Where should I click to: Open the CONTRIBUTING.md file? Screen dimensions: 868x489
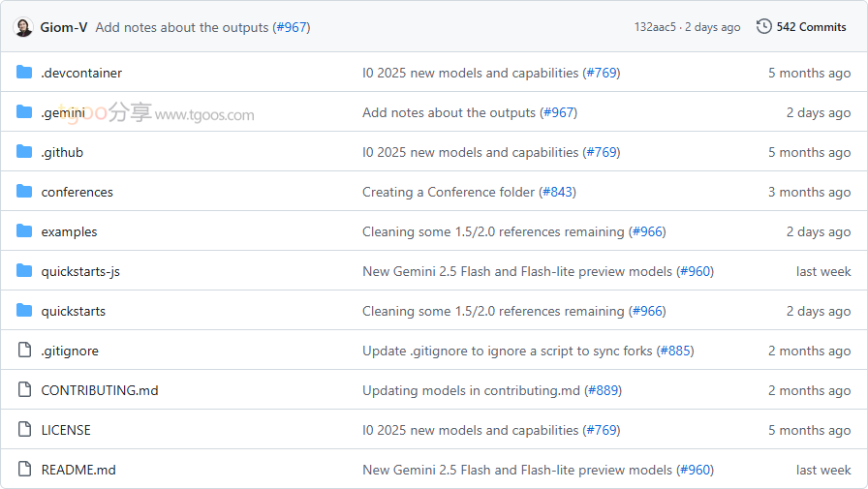click(x=99, y=390)
